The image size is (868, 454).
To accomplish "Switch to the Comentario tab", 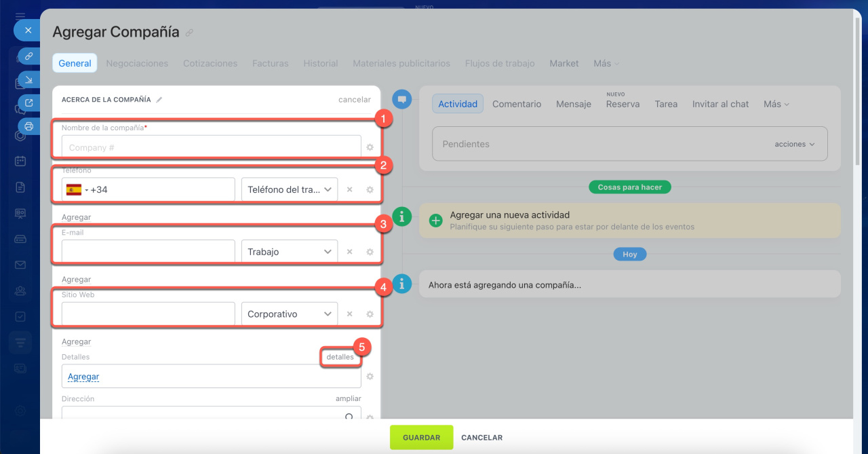I will (517, 104).
